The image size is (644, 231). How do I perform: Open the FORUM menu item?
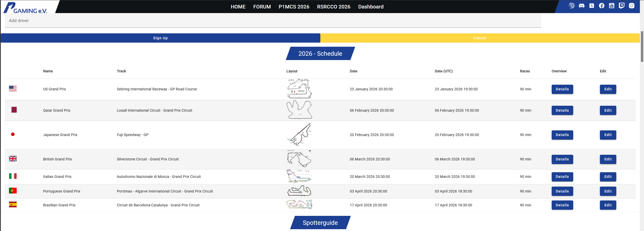click(x=262, y=7)
